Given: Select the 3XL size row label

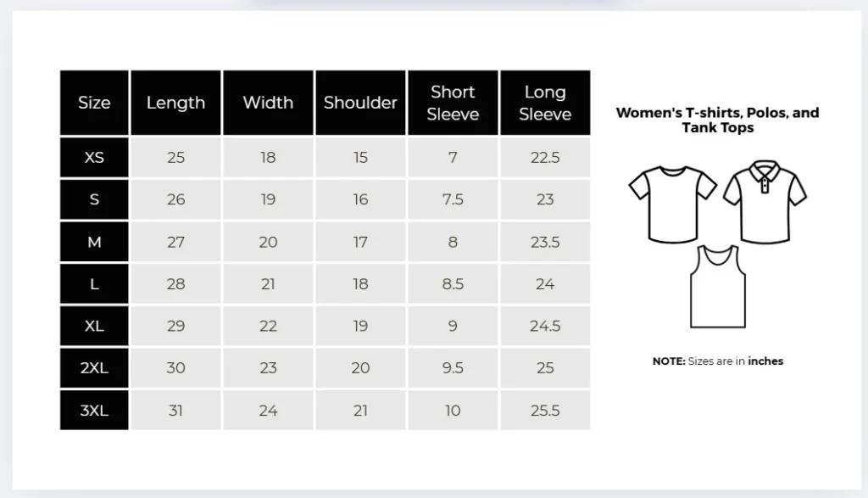Looking at the screenshot, I should tap(94, 411).
